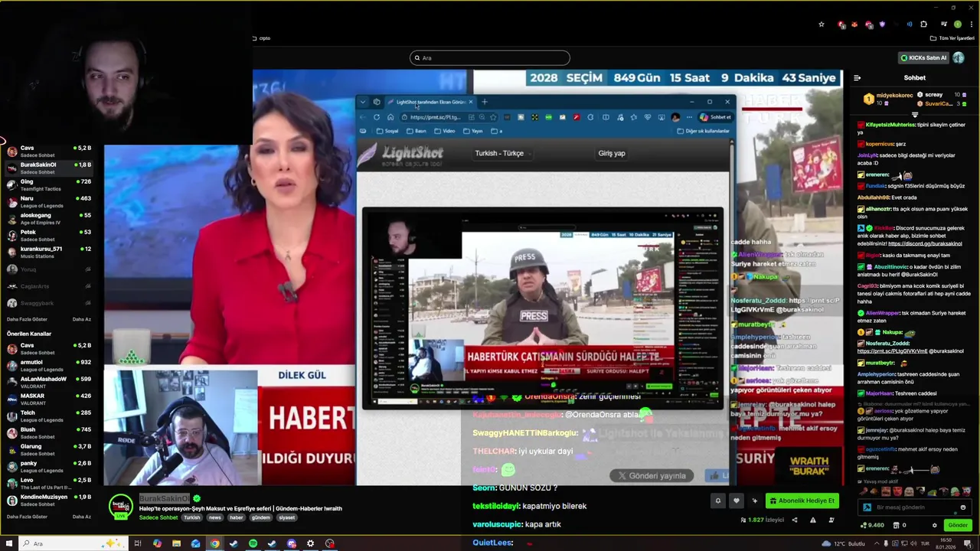The height and width of the screenshot is (551, 980).
Task: Open Naru League of Legends channel
Action: 49,202
